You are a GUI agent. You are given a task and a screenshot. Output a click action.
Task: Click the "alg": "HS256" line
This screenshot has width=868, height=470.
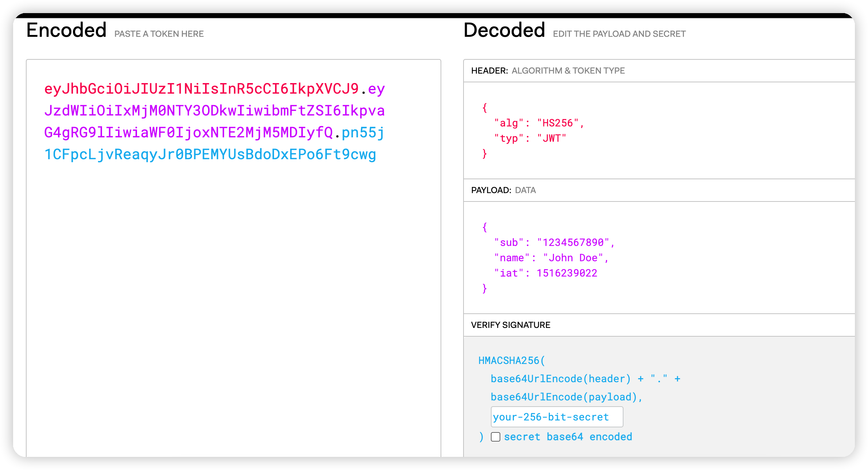539,123
